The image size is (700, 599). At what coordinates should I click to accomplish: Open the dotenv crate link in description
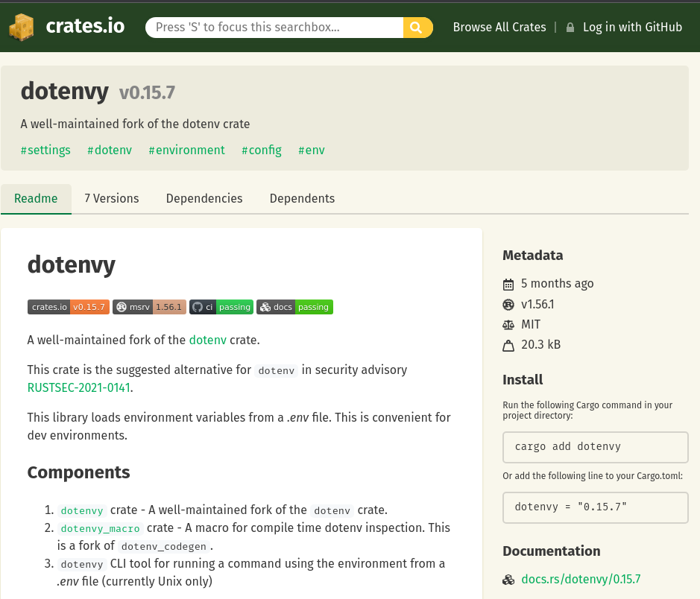207,340
